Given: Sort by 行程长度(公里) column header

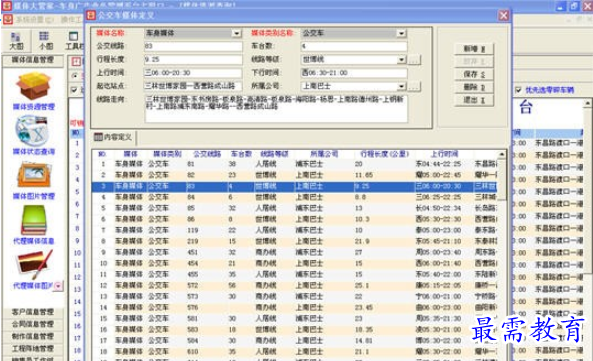Looking at the screenshot, I should tap(384, 154).
